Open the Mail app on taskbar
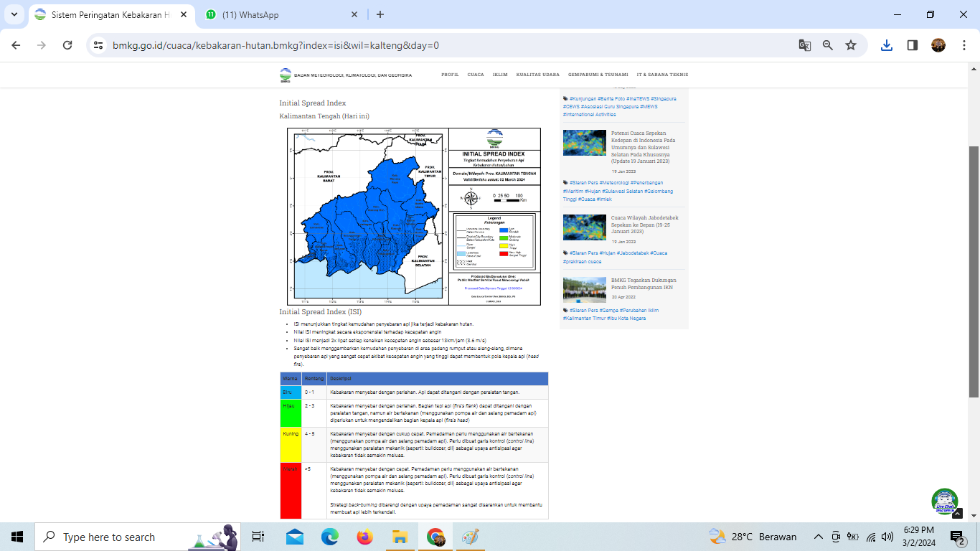The width and height of the screenshot is (980, 551). (x=294, y=537)
